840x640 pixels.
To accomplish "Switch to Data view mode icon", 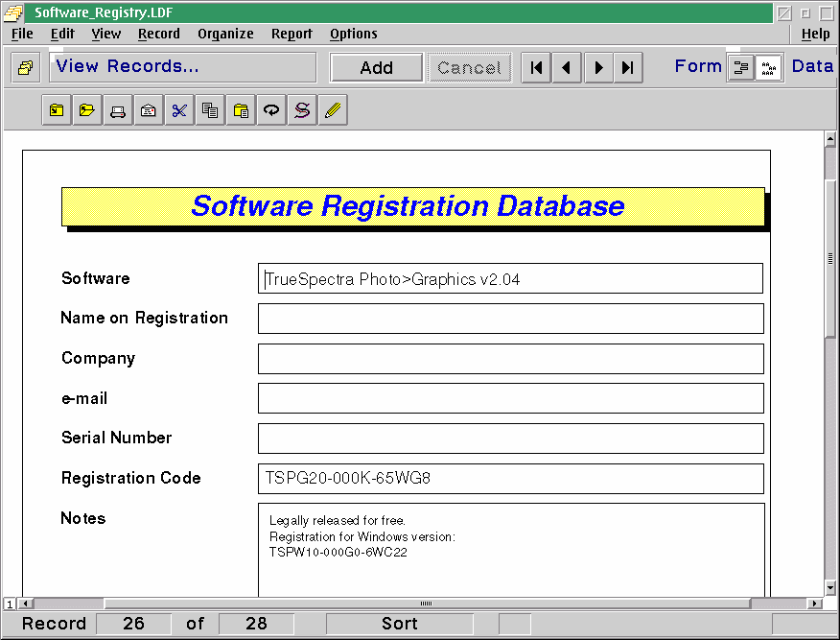I will (x=769, y=67).
